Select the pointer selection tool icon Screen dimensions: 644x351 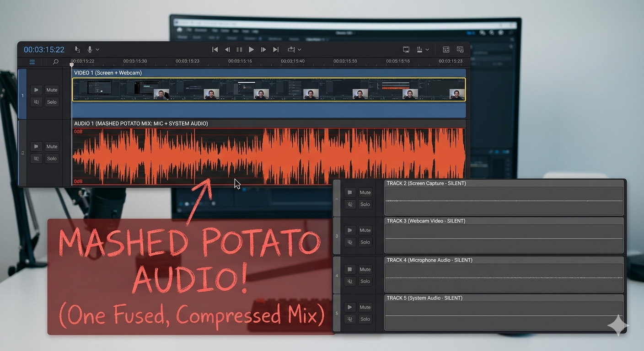77,49
